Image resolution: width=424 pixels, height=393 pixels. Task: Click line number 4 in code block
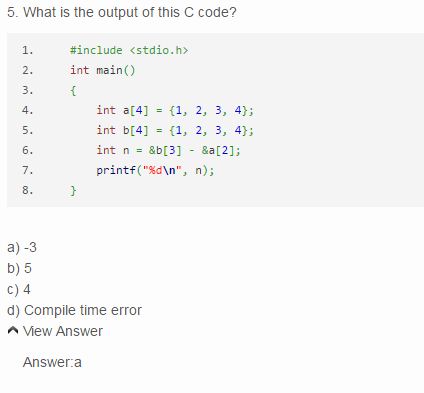pyautogui.click(x=28, y=110)
